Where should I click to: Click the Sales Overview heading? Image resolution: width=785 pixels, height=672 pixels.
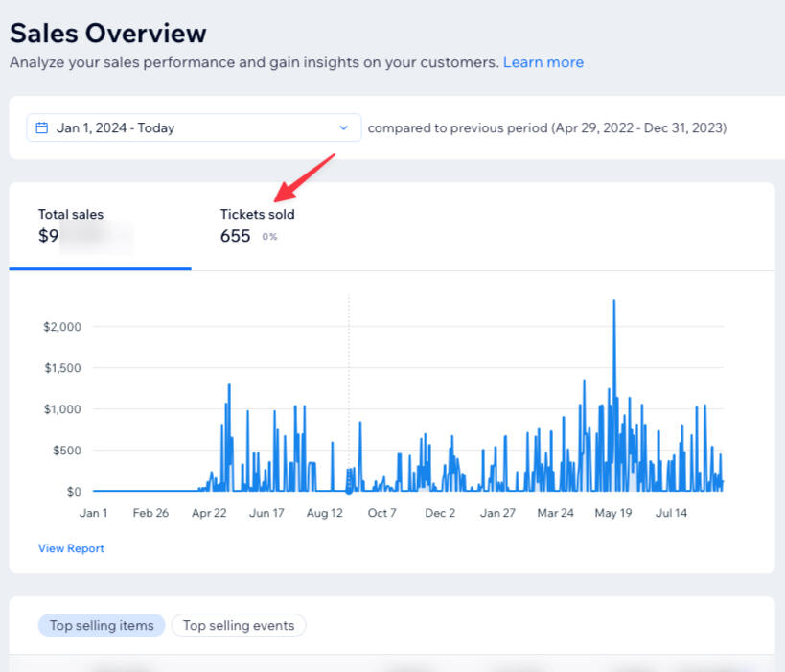[107, 33]
